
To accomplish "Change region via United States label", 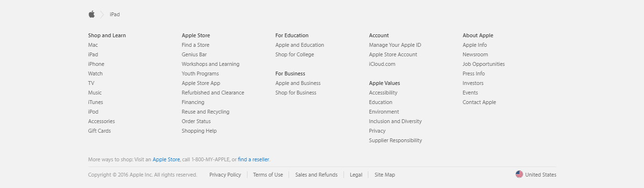I will [x=541, y=175].
